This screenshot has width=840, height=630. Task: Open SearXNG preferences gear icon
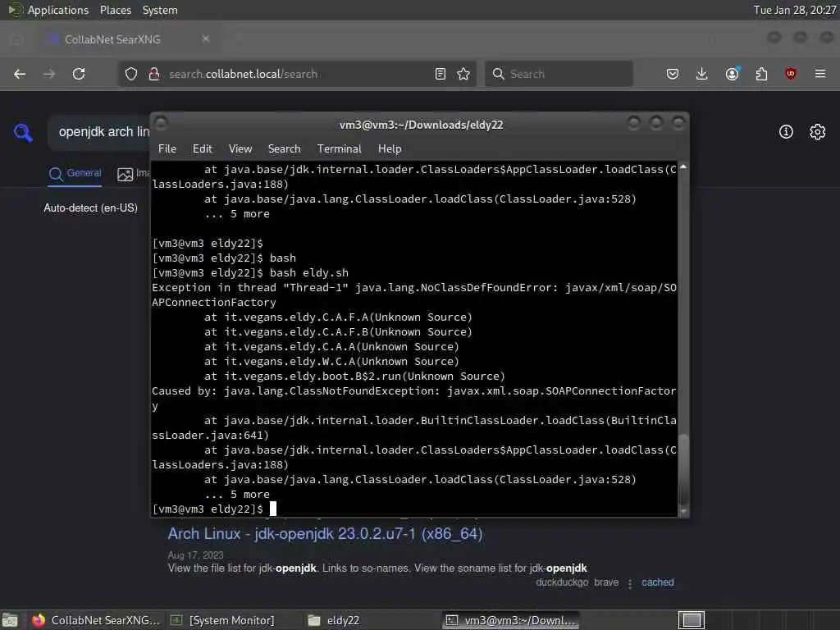pyautogui.click(x=818, y=132)
